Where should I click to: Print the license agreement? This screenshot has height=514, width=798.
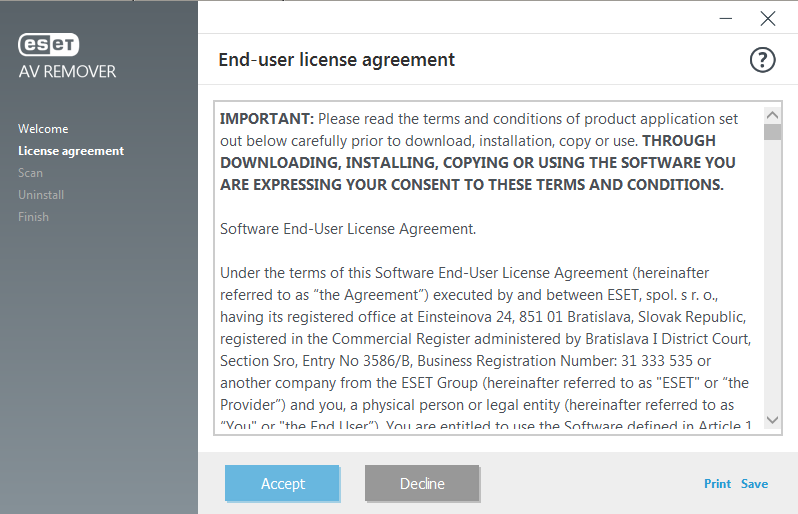click(717, 484)
